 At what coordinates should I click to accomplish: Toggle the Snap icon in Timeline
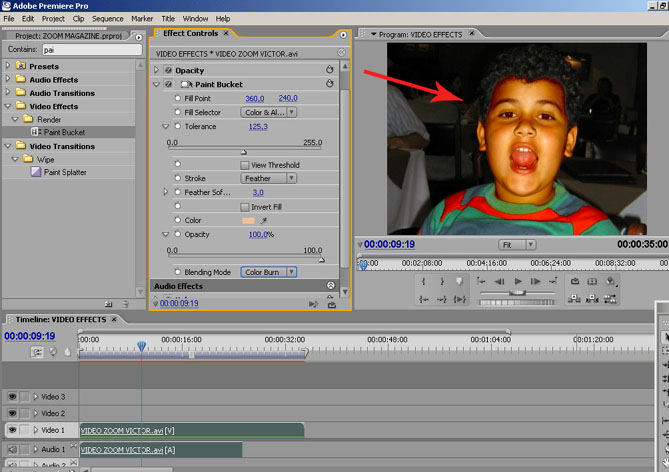[38, 351]
